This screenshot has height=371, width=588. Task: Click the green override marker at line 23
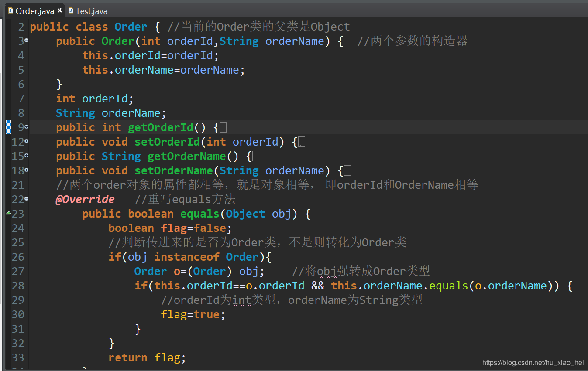pos(9,213)
